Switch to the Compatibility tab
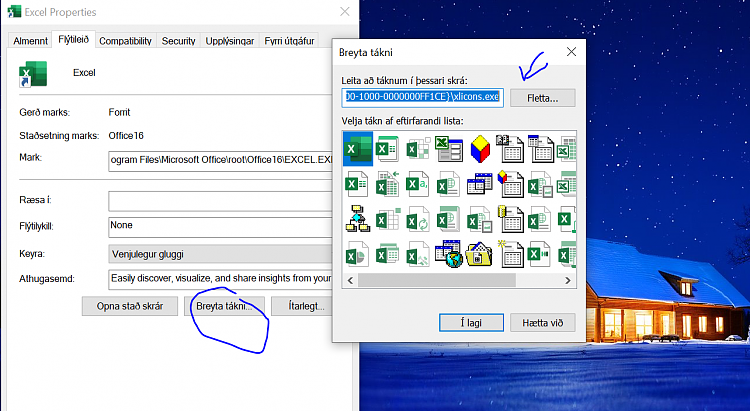The width and height of the screenshot is (750, 411). [x=125, y=41]
